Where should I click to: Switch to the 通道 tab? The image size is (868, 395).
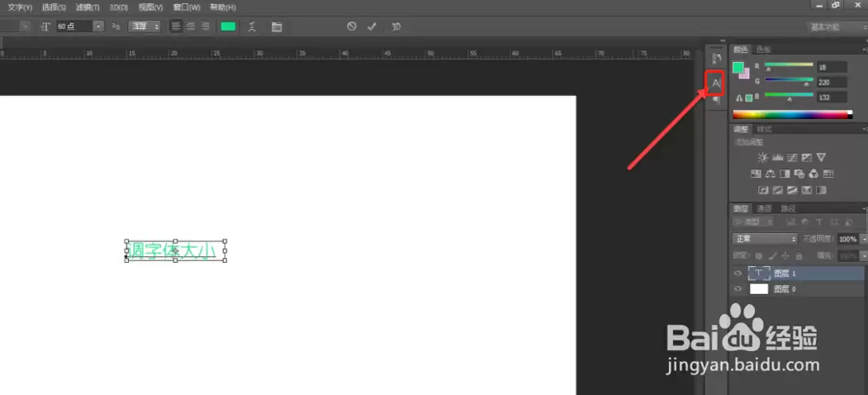[765, 209]
